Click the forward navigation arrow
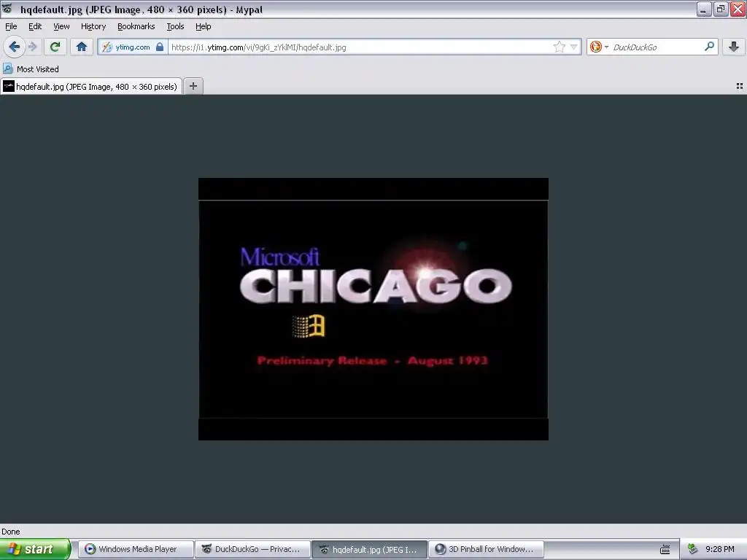747x560 pixels. (32, 47)
